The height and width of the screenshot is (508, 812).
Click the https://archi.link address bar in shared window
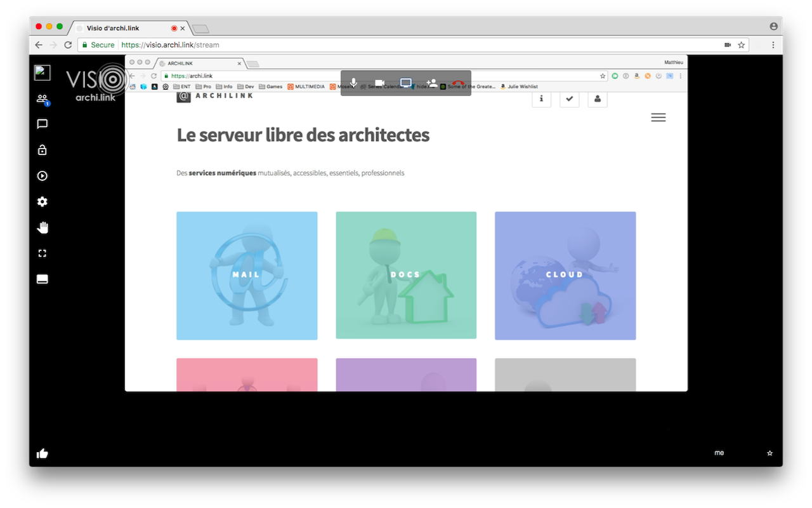[384, 76]
